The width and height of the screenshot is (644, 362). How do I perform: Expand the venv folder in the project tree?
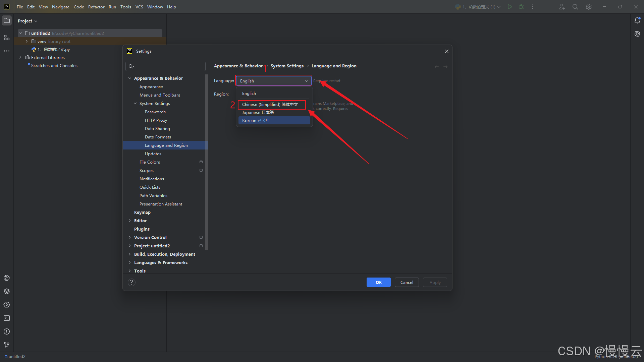click(27, 41)
